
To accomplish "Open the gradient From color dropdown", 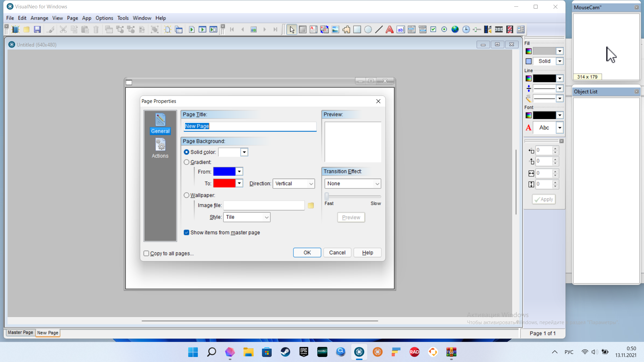I will (239, 172).
